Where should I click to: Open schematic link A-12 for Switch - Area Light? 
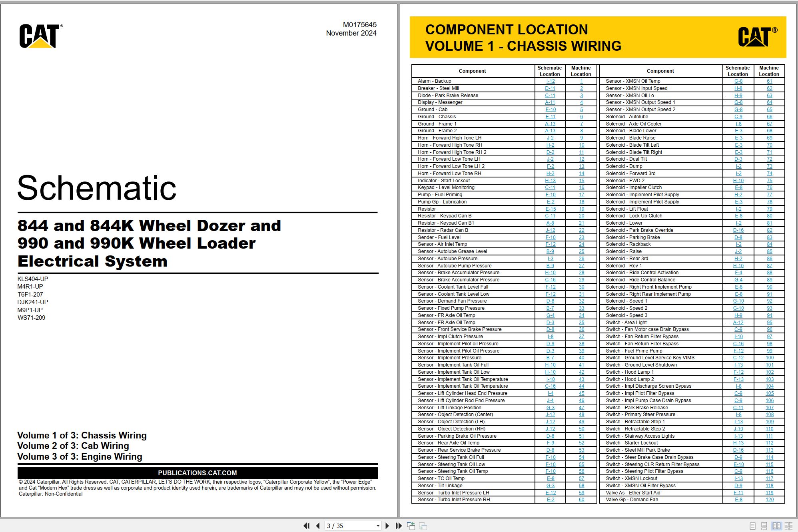coord(738,323)
